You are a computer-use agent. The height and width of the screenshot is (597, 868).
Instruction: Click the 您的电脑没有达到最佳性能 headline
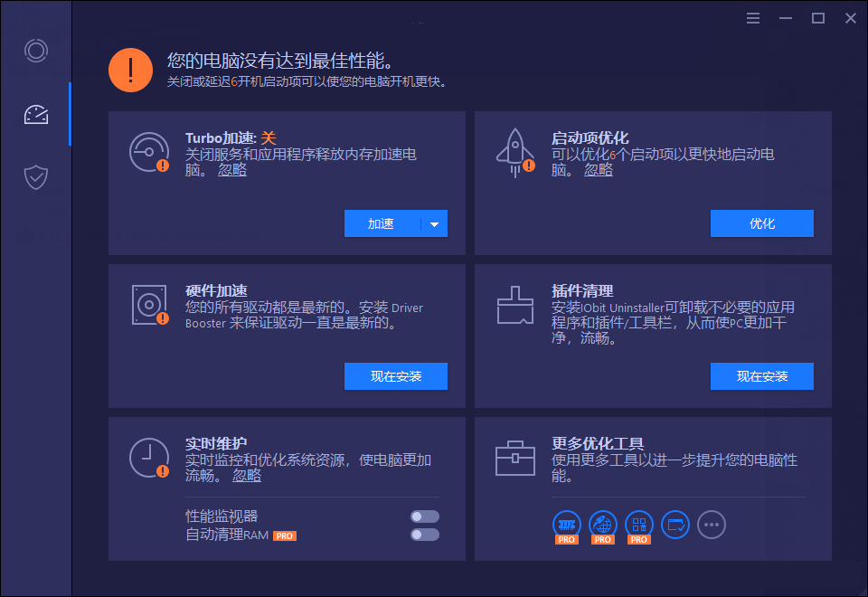coord(280,61)
